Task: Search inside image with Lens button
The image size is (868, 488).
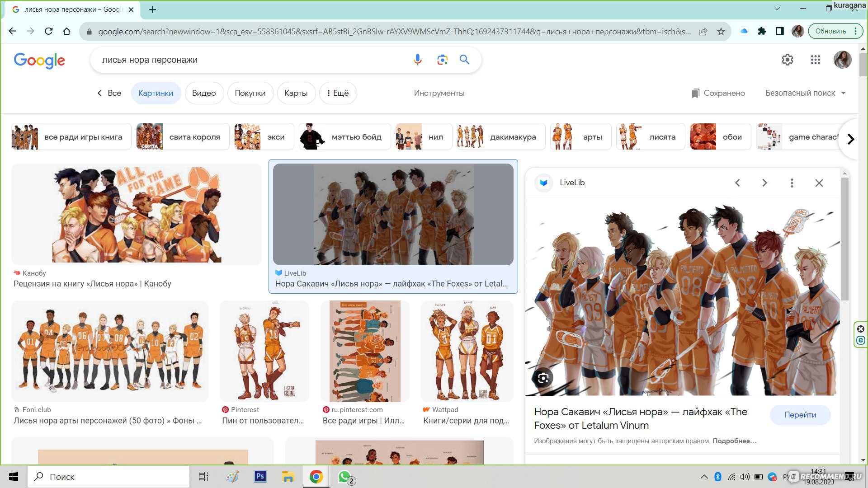Action: [543, 378]
